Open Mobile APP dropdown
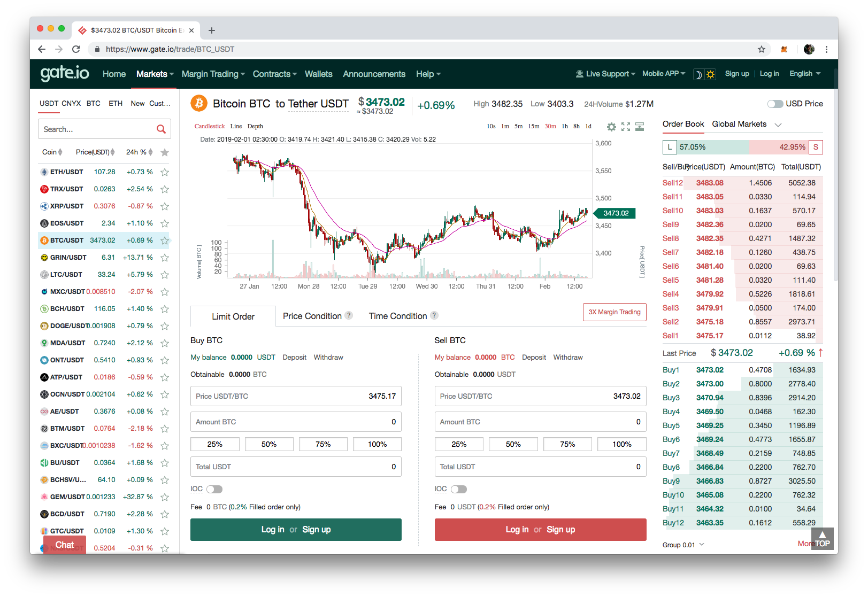Screen dimensions: 868x597 664,74
